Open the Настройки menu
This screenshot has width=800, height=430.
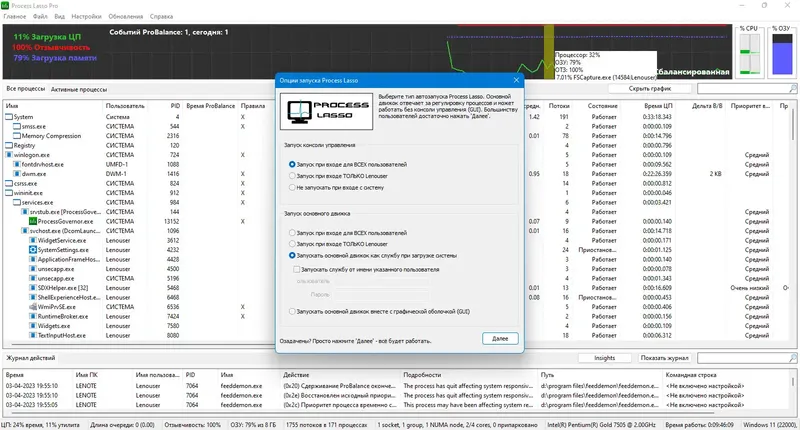(x=86, y=16)
